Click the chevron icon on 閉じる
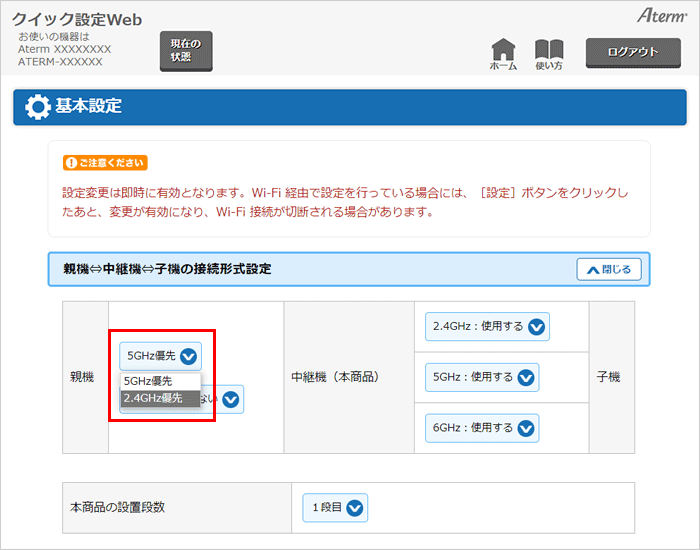The width and height of the screenshot is (700, 550). click(x=592, y=269)
